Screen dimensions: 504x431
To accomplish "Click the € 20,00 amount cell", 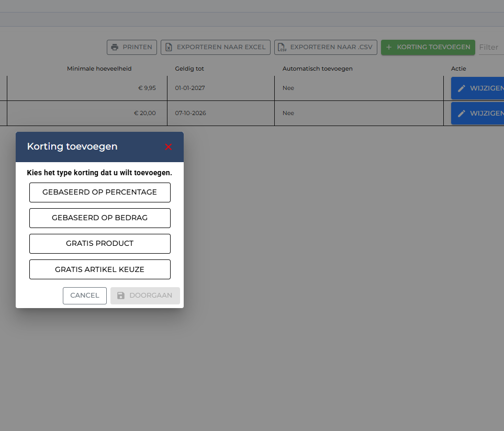I will (144, 113).
